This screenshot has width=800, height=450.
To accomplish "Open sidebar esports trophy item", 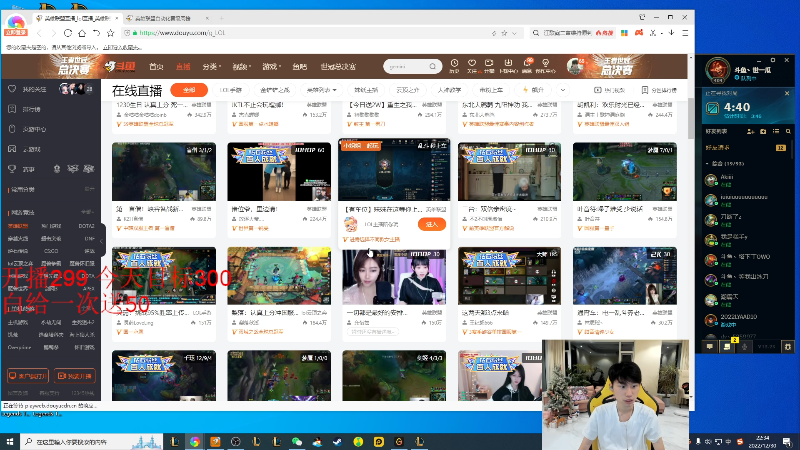I will (21, 169).
